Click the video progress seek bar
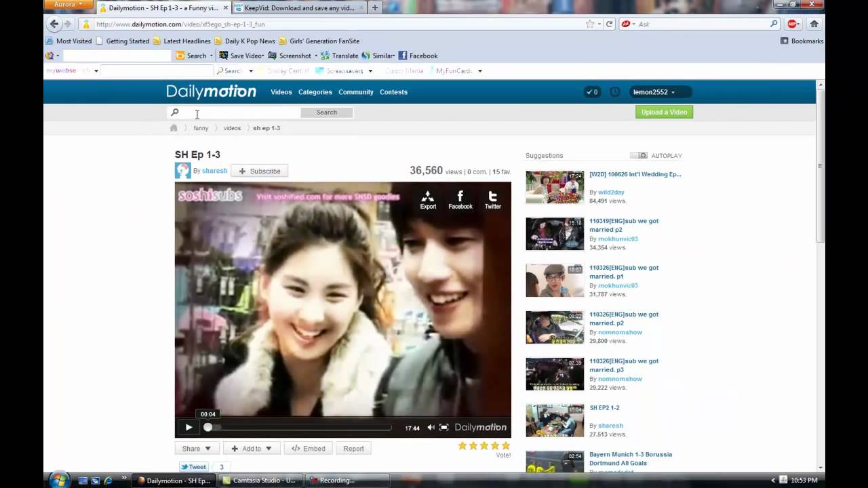The image size is (868, 488). pyautogui.click(x=300, y=428)
